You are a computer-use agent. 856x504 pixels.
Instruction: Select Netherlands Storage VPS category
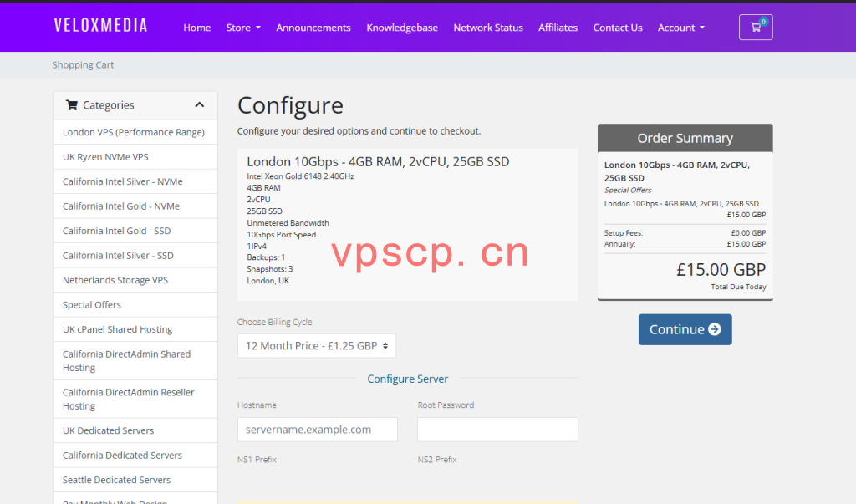[x=135, y=279]
